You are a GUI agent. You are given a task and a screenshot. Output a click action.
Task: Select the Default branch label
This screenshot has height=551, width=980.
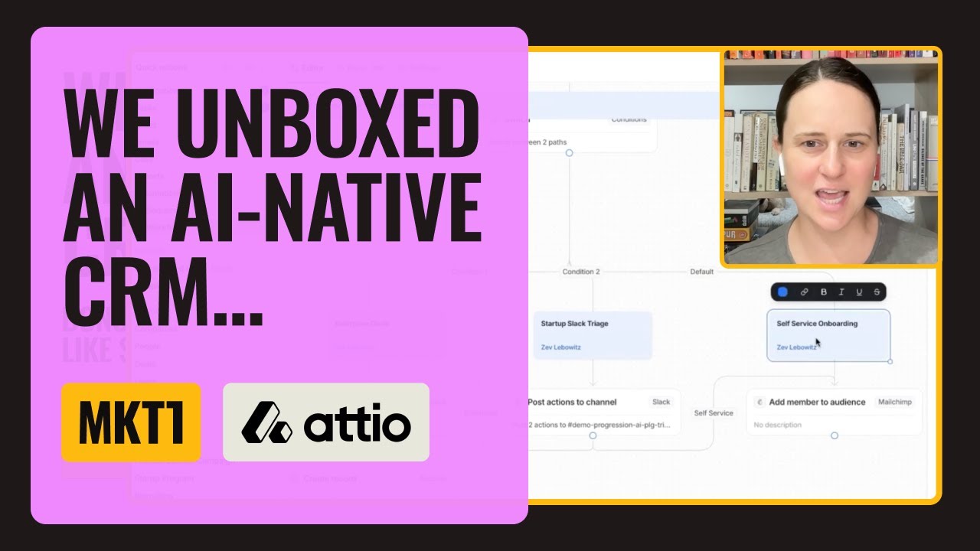(x=701, y=272)
